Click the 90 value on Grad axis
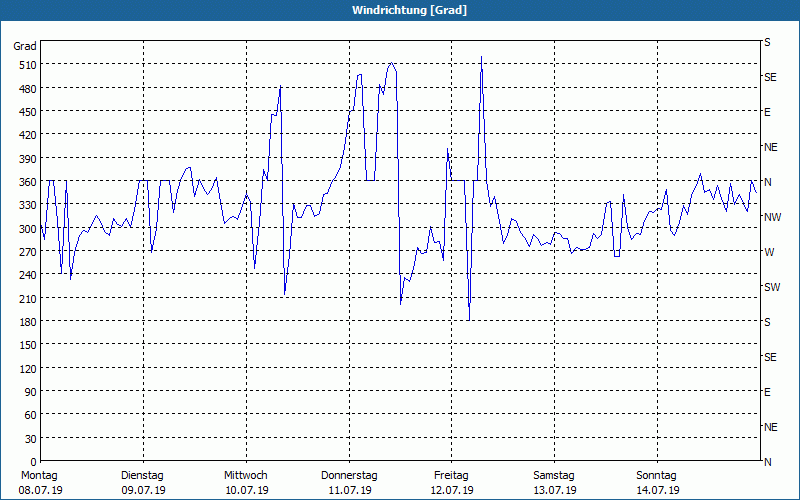800x500 pixels. tap(31, 392)
